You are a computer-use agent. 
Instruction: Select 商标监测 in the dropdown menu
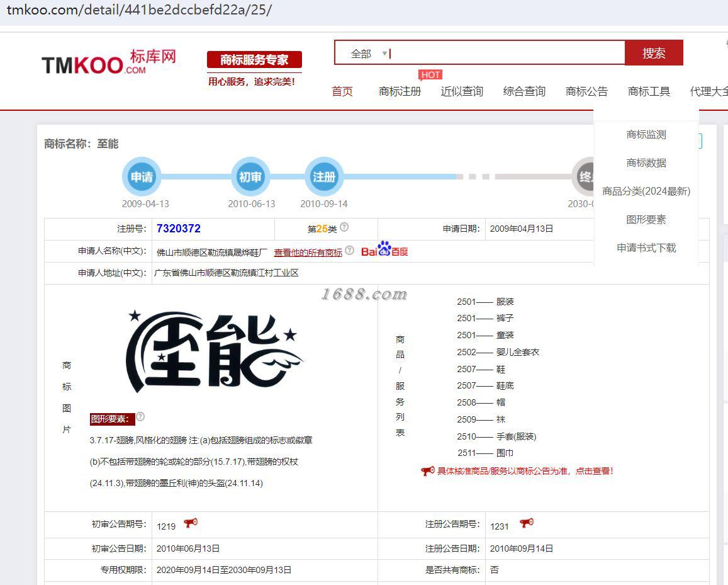pyautogui.click(x=646, y=135)
